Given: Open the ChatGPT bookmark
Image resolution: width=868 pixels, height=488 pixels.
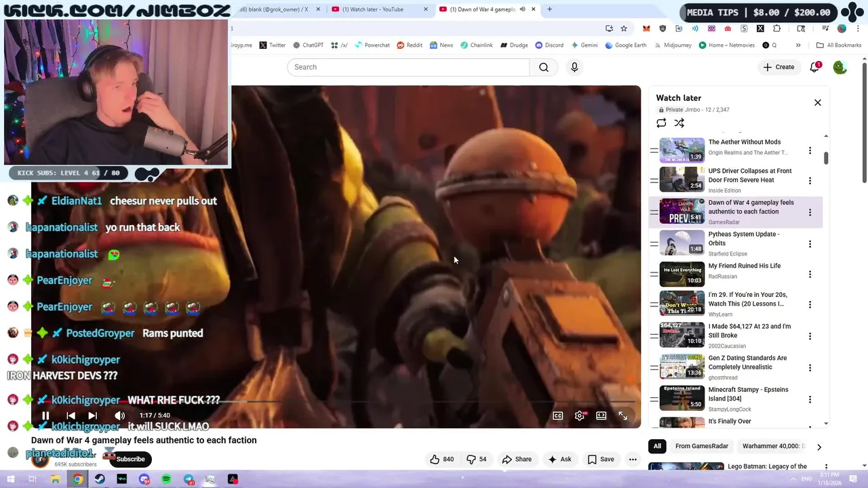Looking at the screenshot, I should coord(308,45).
